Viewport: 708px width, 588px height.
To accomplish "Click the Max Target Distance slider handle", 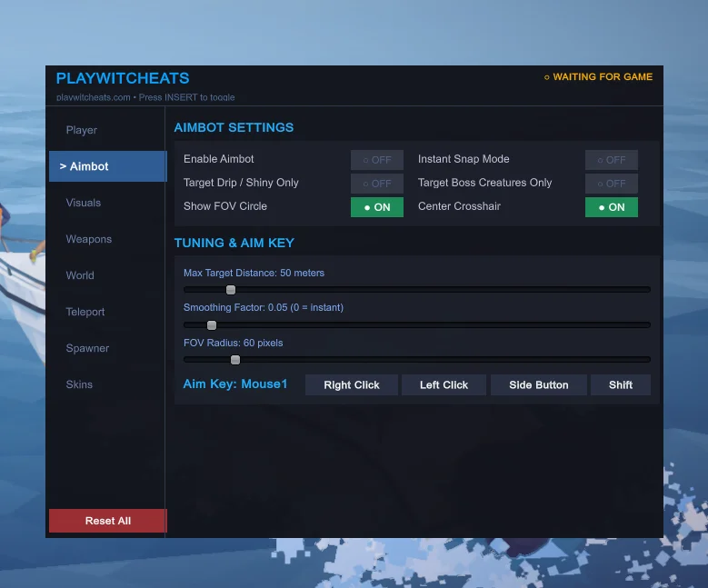I will (x=231, y=290).
